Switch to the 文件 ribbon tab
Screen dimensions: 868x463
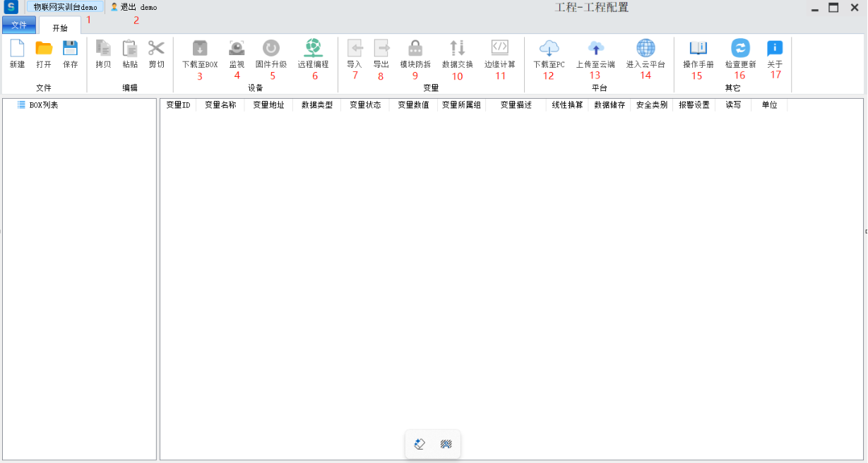(x=19, y=25)
